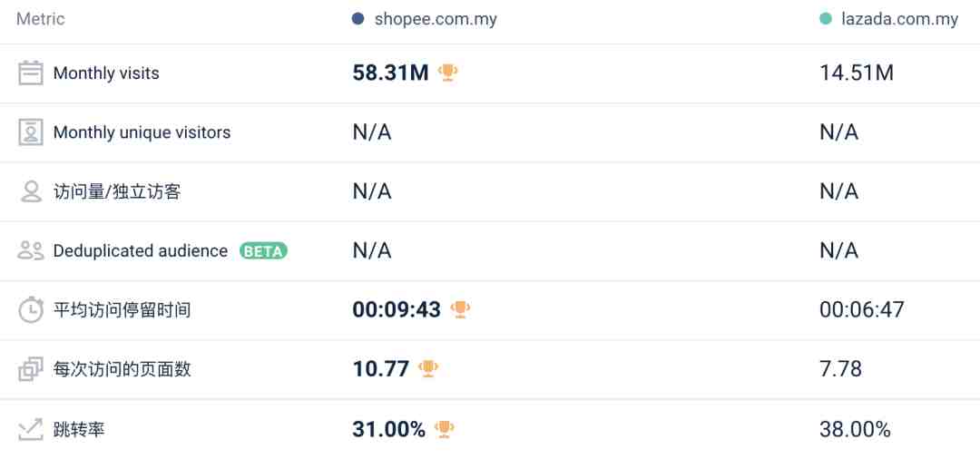Select the Monthly visits metric label
The height and width of the screenshot is (459, 980).
(106, 73)
